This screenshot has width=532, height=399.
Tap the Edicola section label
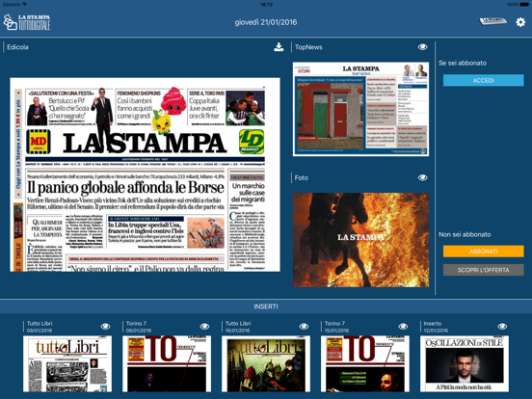coord(17,47)
